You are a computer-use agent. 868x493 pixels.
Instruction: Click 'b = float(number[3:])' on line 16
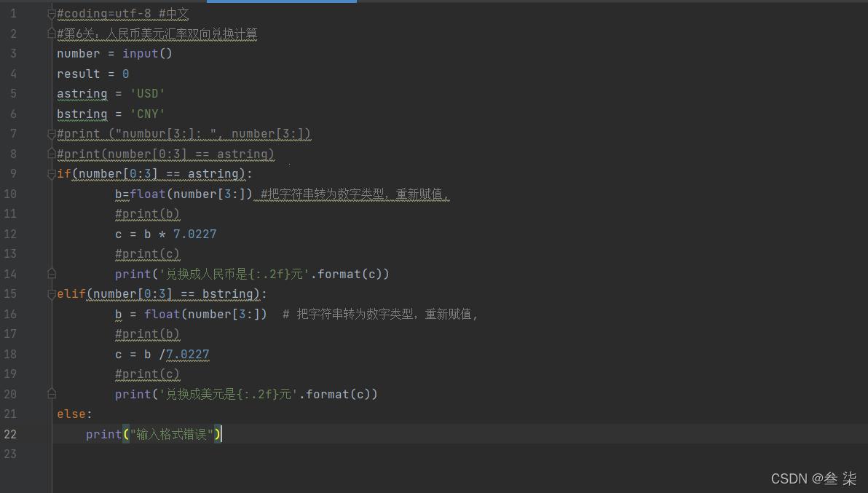pyautogui.click(x=191, y=315)
